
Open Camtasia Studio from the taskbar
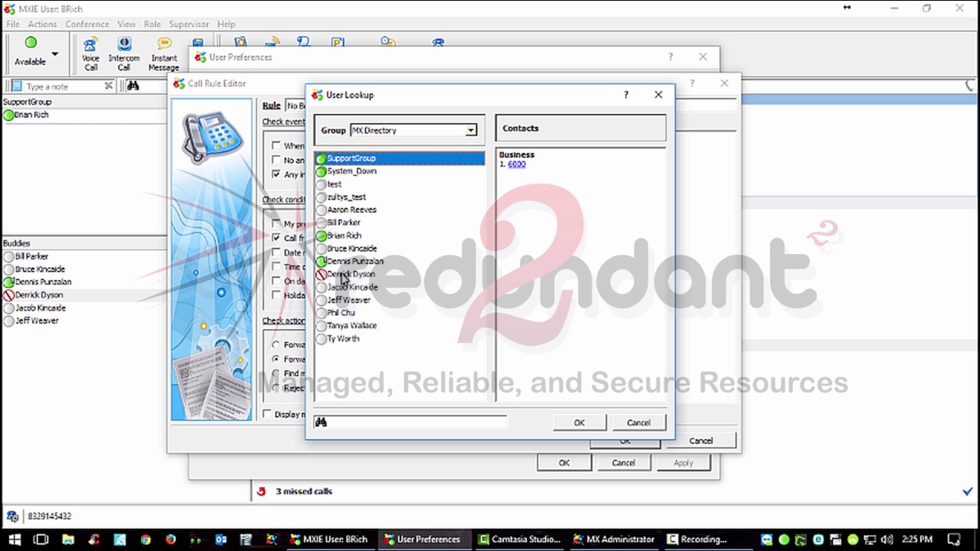coord(519,540)
